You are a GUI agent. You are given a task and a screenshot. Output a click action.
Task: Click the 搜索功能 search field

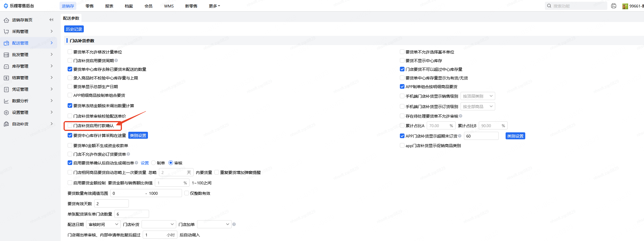[578, 6]
